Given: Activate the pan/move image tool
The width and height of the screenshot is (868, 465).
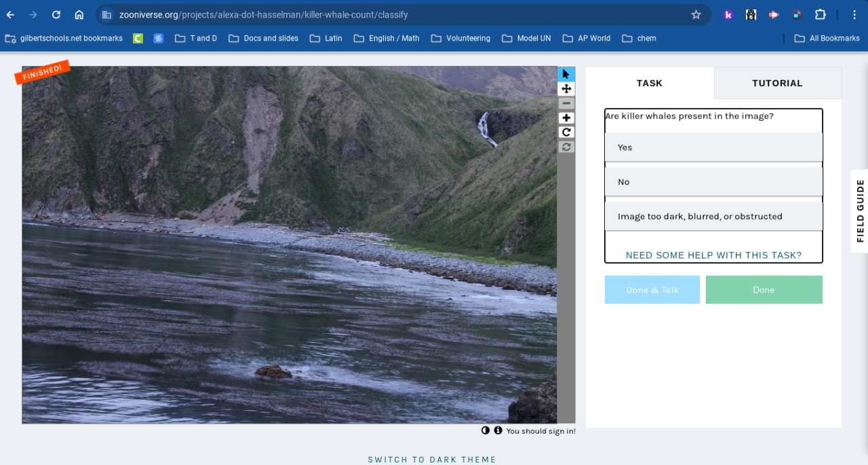Looking at the screenshot, I should [566, 89].
